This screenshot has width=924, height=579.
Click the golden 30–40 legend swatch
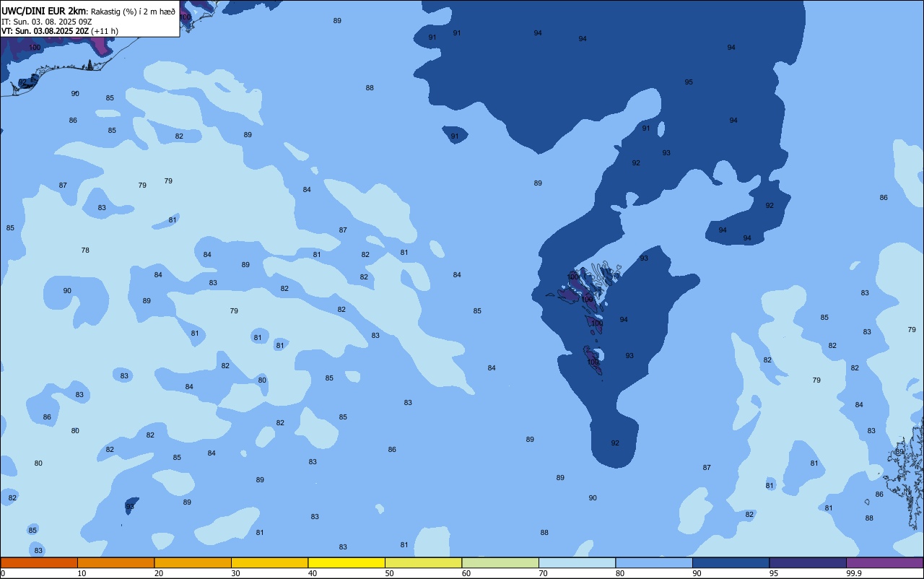[269, 562]
